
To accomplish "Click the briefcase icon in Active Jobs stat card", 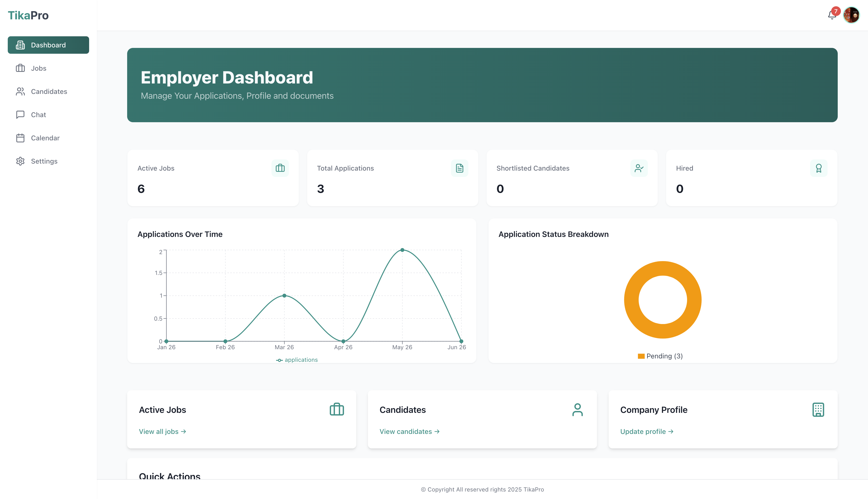I will [280, 168].
